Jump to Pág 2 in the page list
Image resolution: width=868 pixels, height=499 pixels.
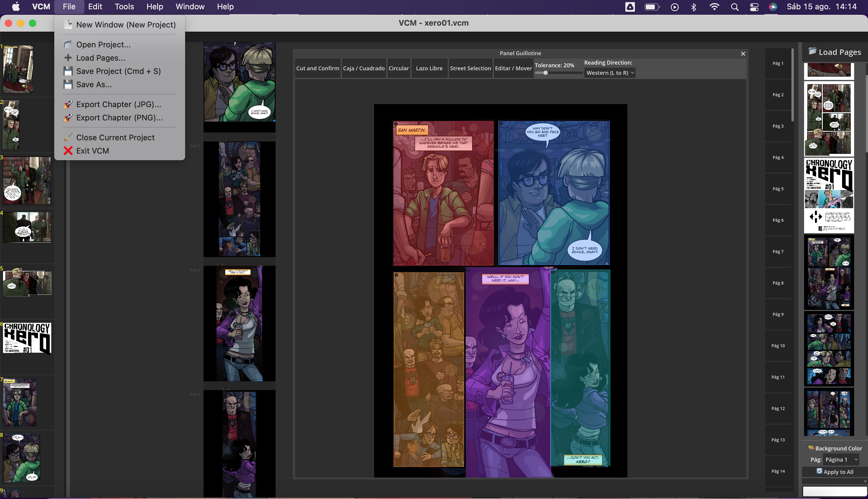point(778,95)
